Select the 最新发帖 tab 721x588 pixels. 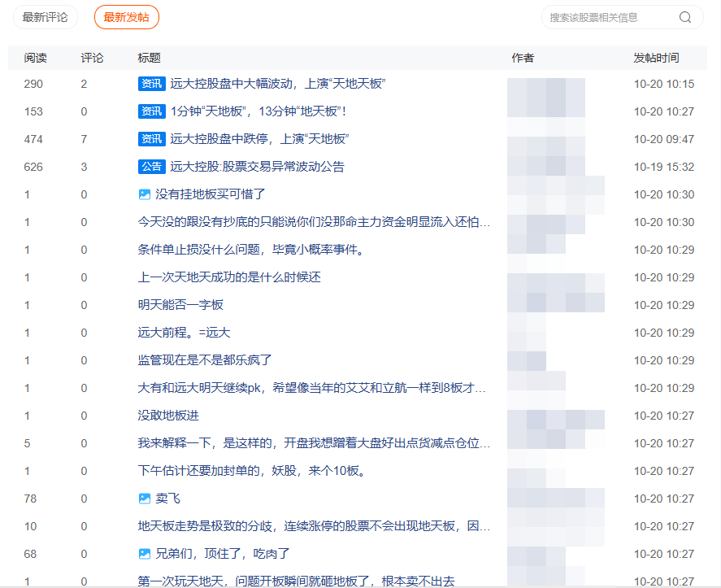tap(126, 17)
